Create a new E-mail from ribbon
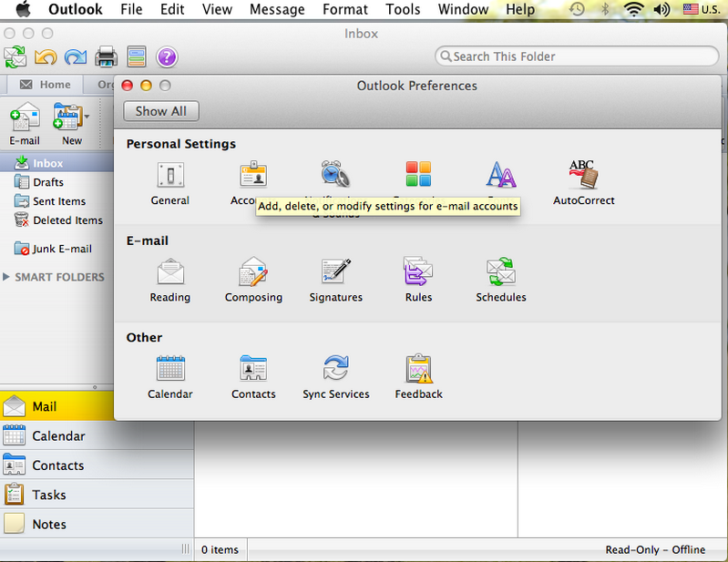The image size is (728, 562). tap(25, 124)
